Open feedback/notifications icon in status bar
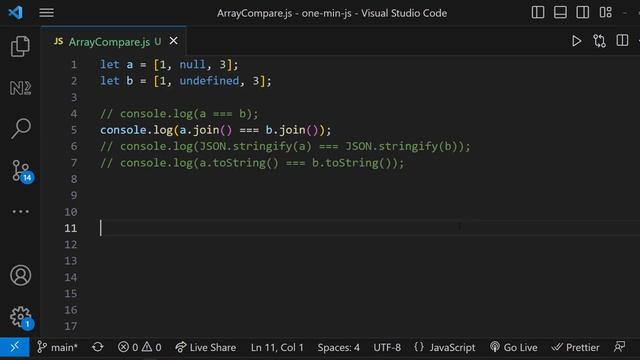 click(x=620, y=347)
